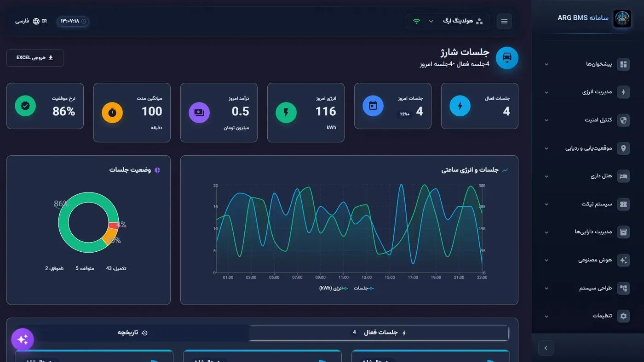Click the green Wi-Fi status icon
The height and width of the screenshot is (362, 644).
[416, 21]
